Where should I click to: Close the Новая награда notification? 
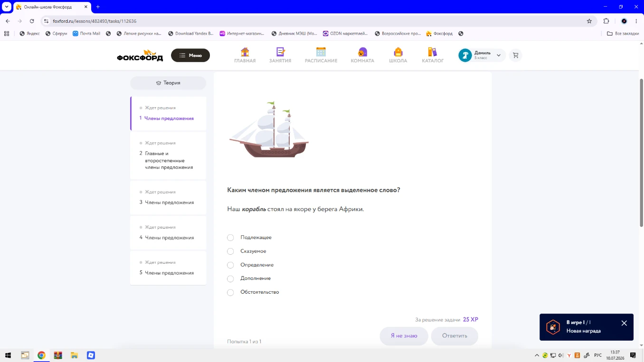click(x=624, y=323)
